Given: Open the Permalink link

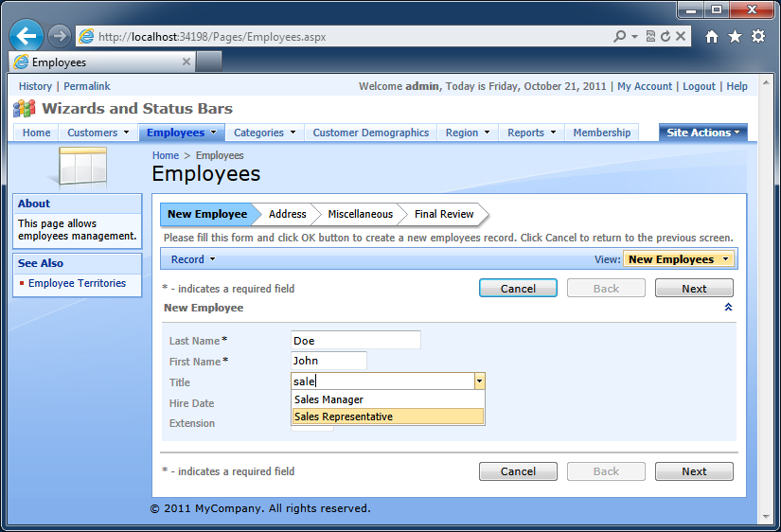Looking at the screenshot, I should tap(87, 86).
